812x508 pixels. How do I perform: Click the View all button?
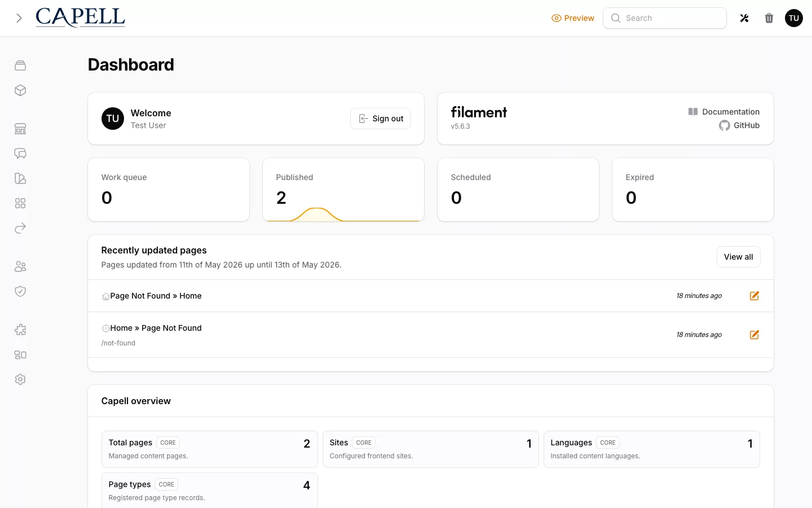739,257
